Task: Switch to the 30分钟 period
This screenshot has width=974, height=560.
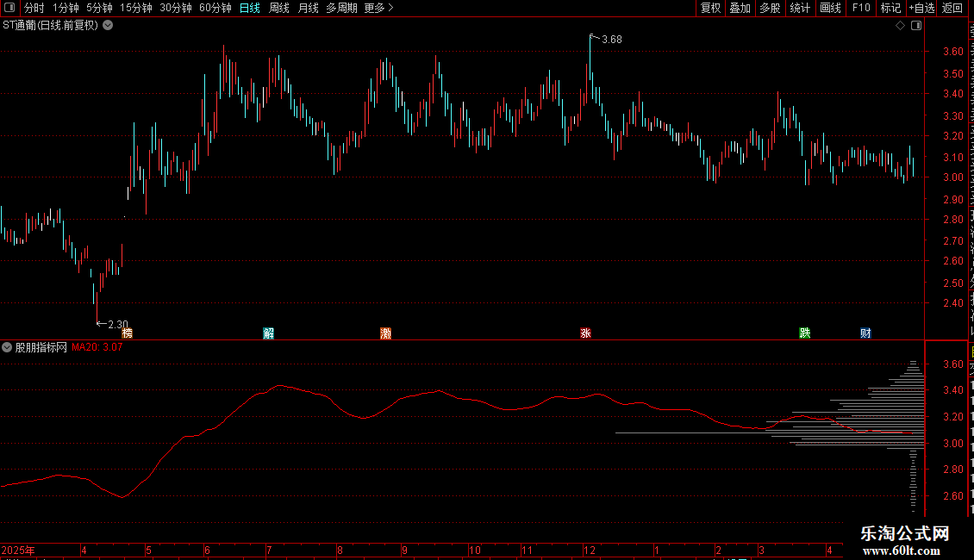Action: click(x=176, y=8)
